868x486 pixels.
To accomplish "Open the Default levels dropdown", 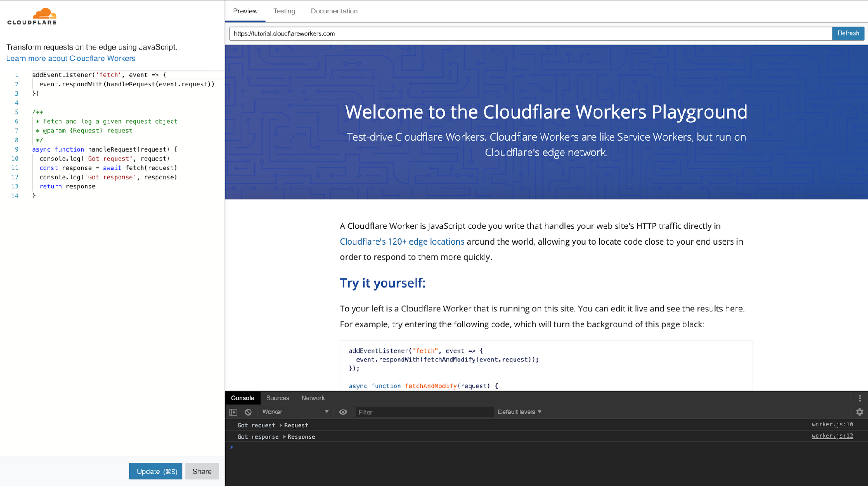I will pos(520,412).
